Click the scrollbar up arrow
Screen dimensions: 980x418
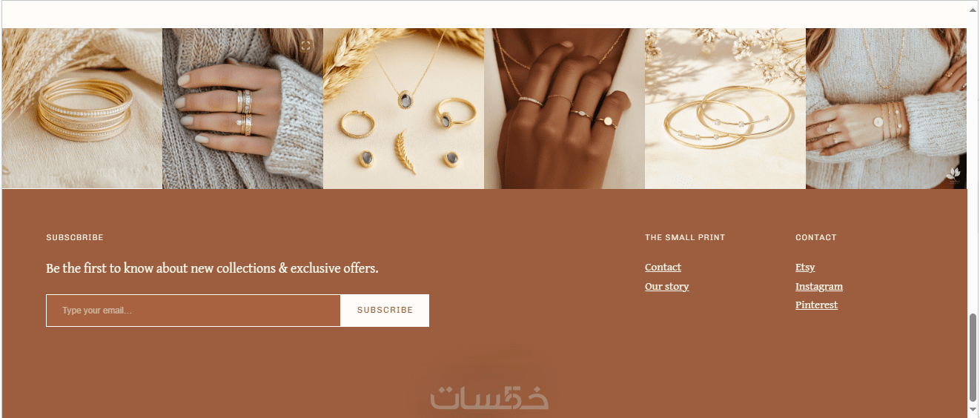(x=973, y=9)
